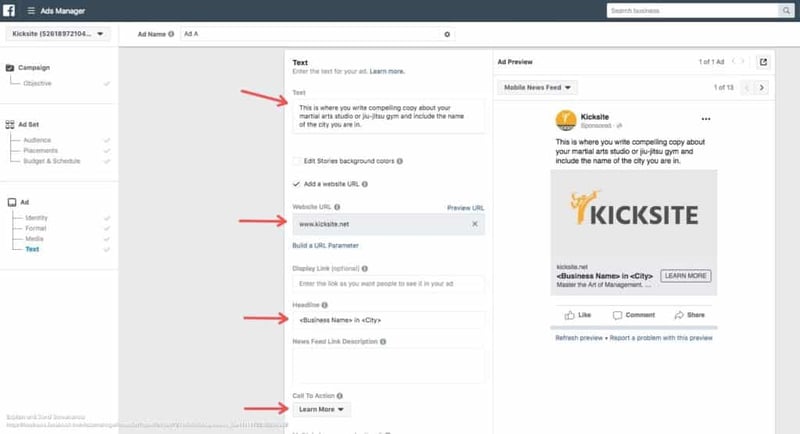Viewport: 800px width, 434px height.
Task: Toggle the Add a website URL checkbox
Action: tap(296, 184)
